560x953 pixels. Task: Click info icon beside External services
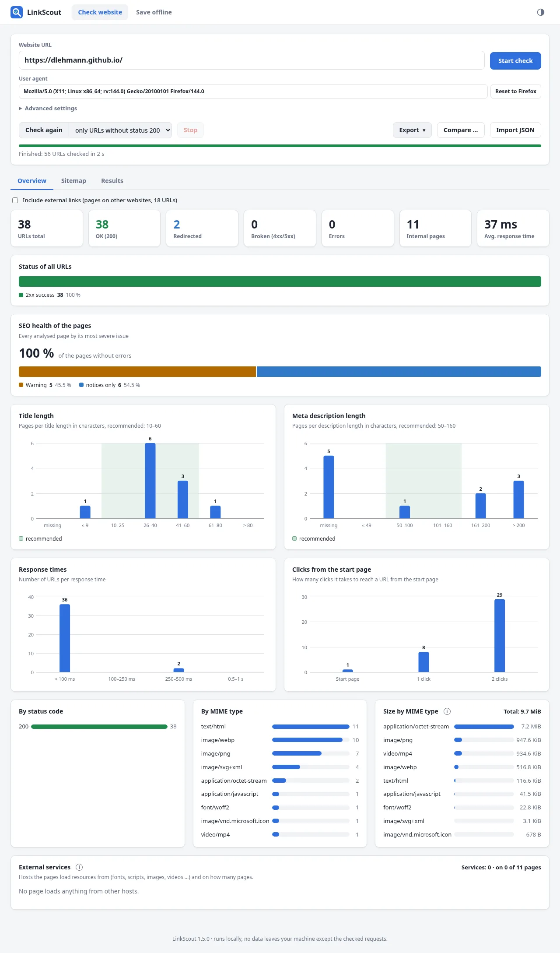[79, 867]
